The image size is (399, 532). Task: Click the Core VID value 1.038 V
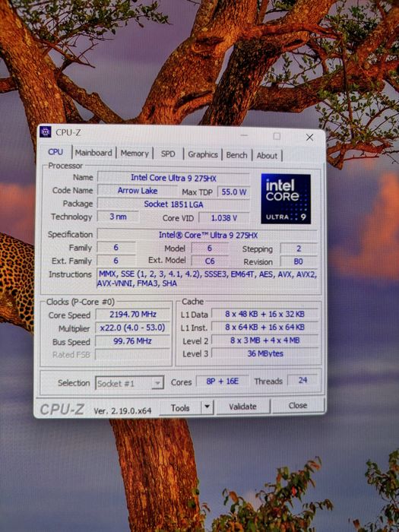224,218
